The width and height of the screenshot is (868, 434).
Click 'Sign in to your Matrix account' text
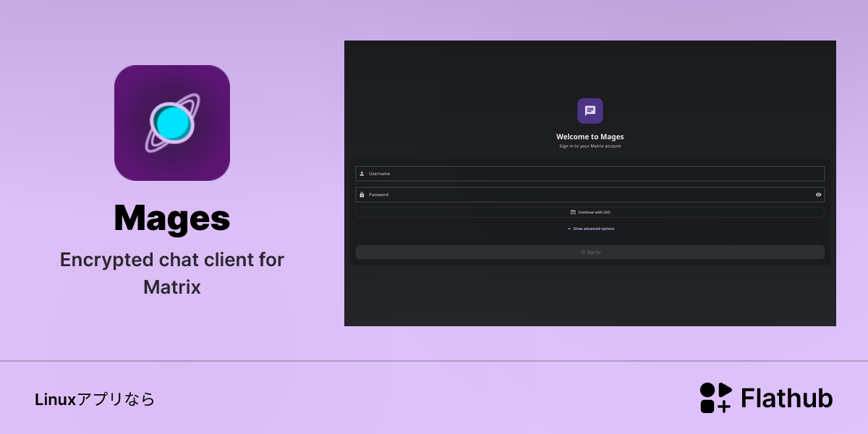tap(590, 146)
